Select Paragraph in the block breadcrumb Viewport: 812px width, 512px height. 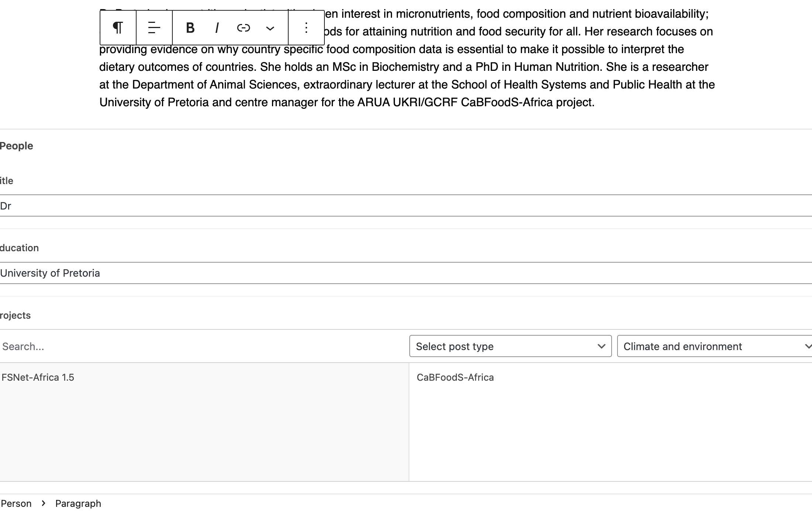pos(78,504)
